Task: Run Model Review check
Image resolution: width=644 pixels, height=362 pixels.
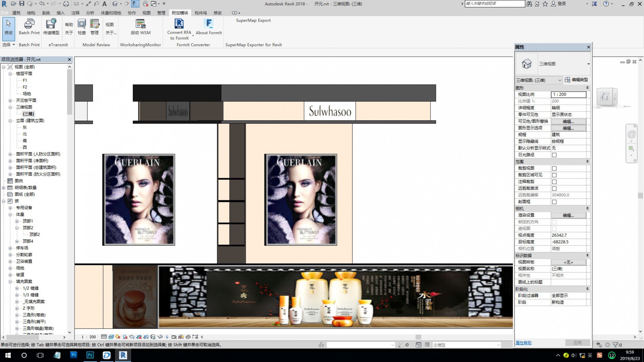Action: pos(82,27)
